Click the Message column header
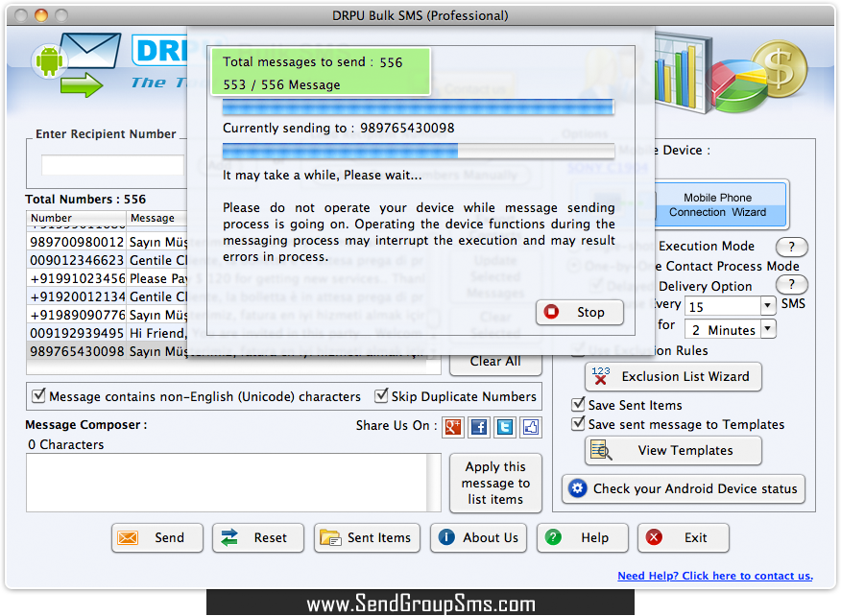Screen dimensions: 841x616 coord(156,218)
